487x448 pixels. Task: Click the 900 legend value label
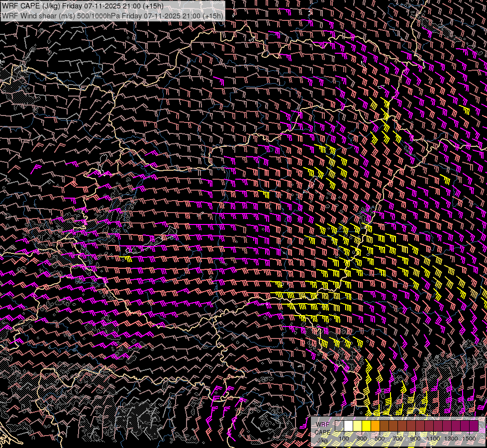(415, 438)
